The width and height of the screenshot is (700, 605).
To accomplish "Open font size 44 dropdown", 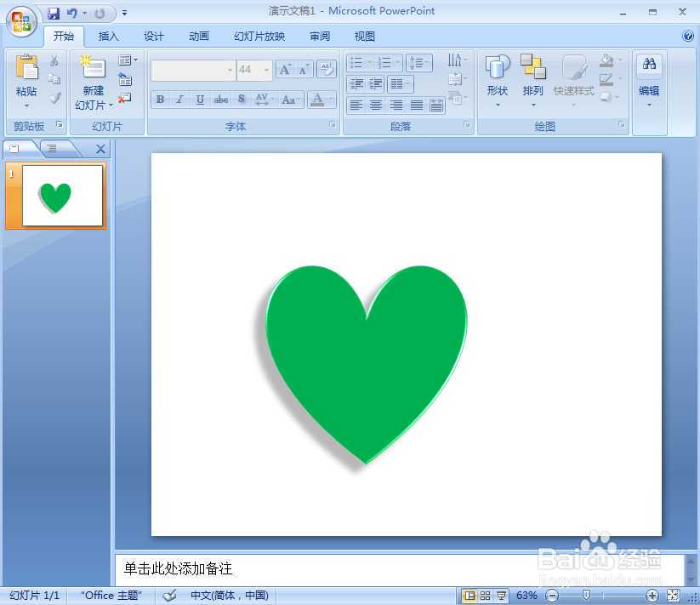I will point(266,70).
